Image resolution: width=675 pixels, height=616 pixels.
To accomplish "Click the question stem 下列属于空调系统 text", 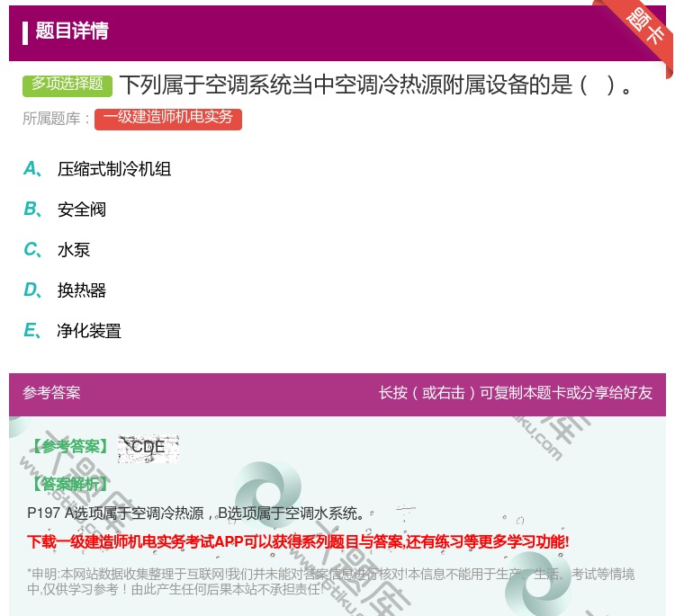I will 377,85.
